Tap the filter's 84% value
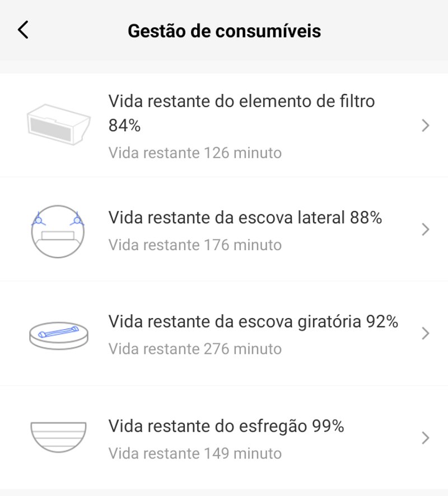 point(124,126)
